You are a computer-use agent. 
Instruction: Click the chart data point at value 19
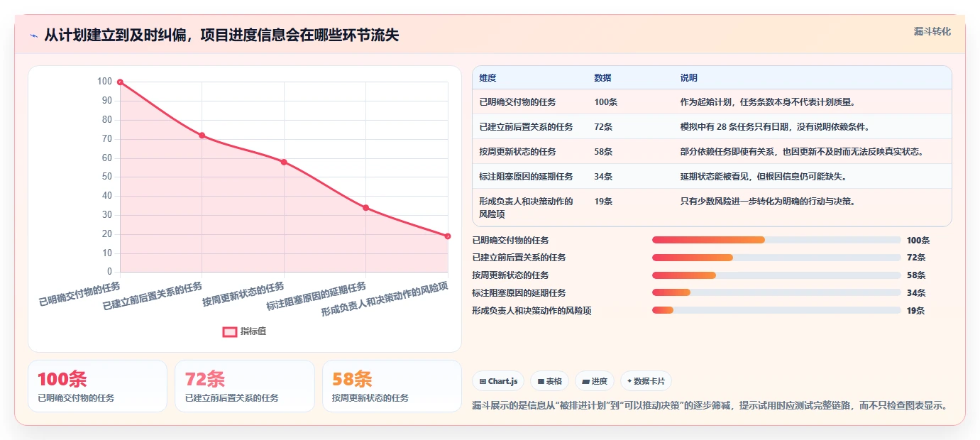(x=448, y=236)
